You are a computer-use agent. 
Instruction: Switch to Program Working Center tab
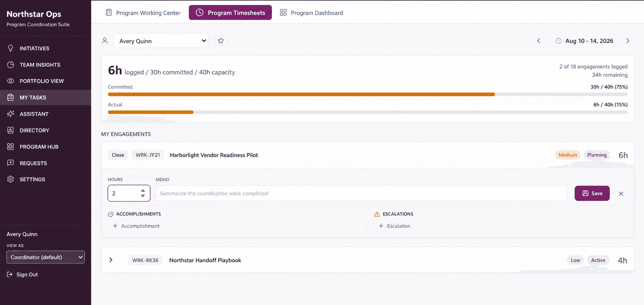click(x=143, y=13)
